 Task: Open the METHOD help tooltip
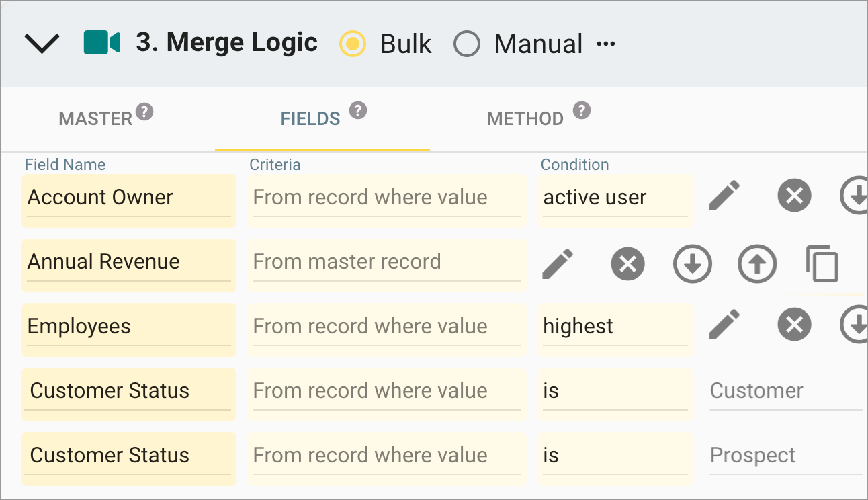coord(581,110)
